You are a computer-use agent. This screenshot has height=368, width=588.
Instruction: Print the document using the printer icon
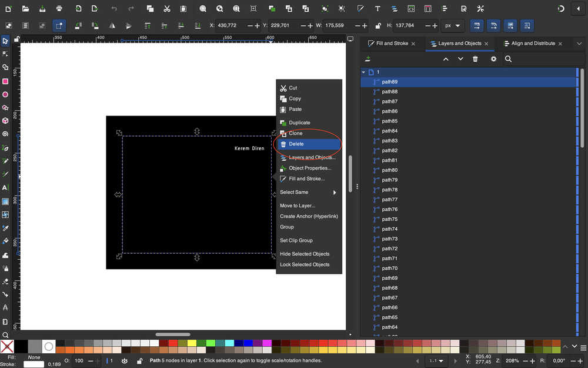click(59, 9)
